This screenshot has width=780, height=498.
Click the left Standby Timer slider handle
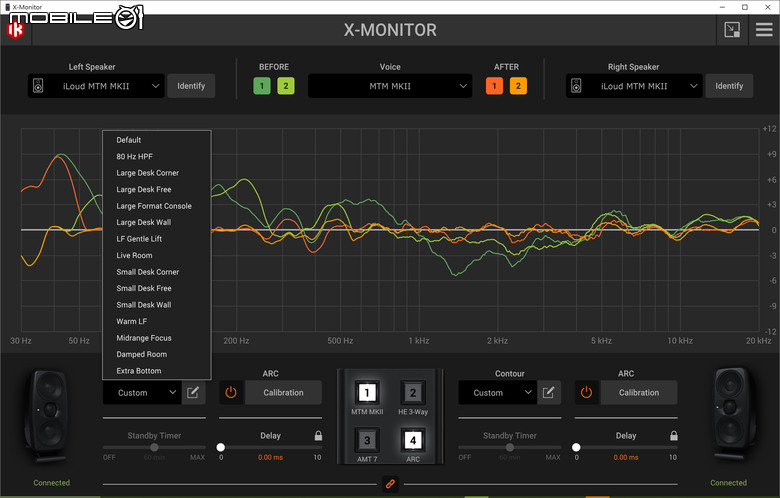coord(155,447)
